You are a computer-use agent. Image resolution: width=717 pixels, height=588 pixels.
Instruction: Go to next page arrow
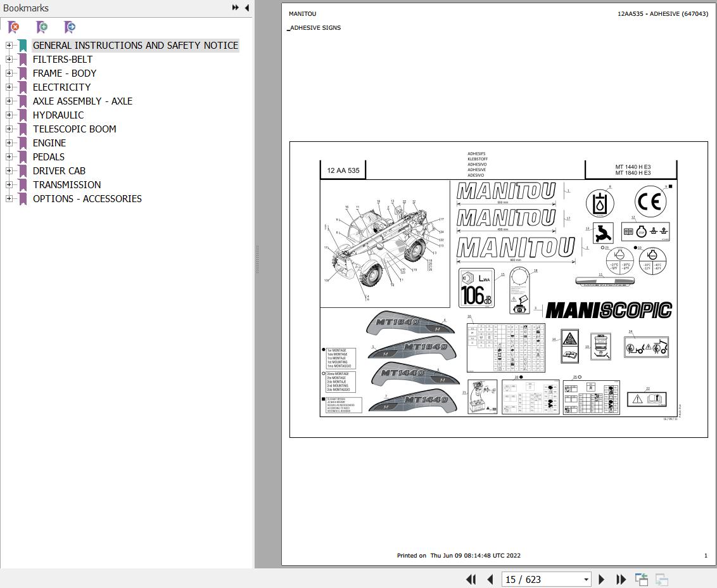pyautogui.click(x=601, y=579)
